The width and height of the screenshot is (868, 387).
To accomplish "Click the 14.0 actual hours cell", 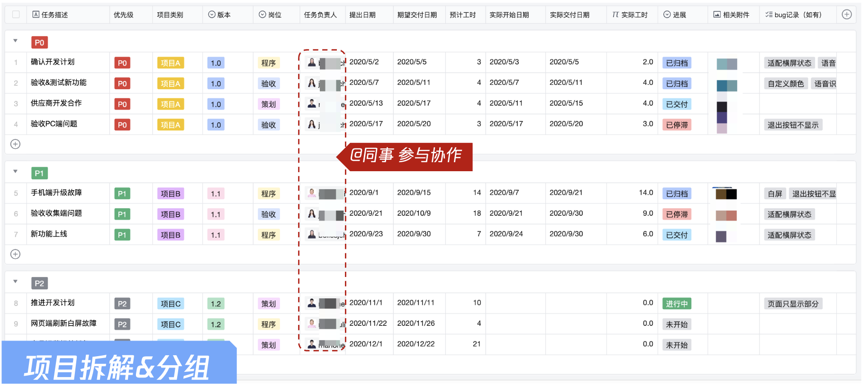I will click(632, 193).
